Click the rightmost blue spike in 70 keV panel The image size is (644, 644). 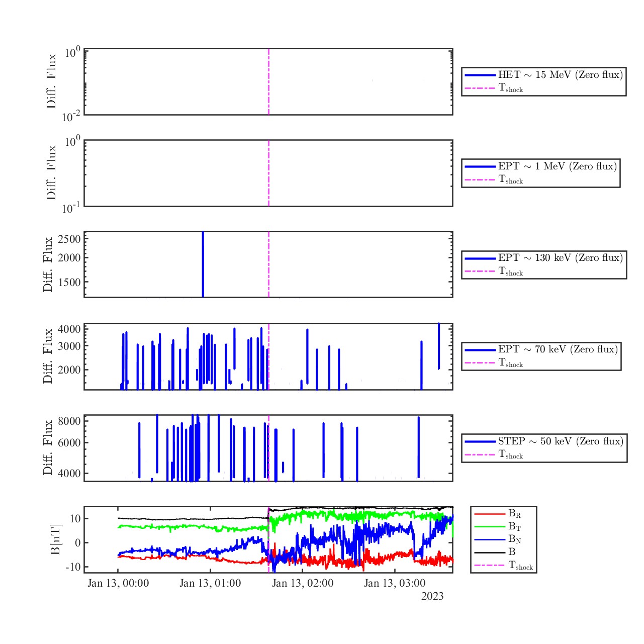(x=439, y=346)
